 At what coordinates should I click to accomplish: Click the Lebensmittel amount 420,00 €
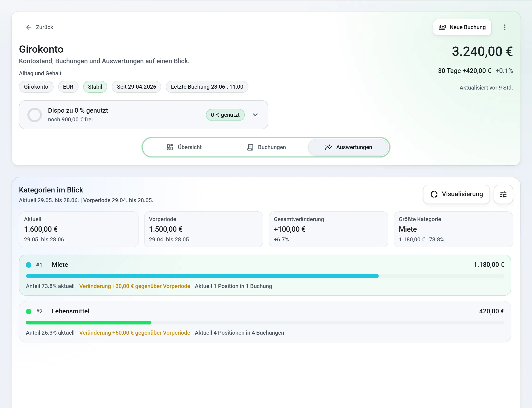491,311
